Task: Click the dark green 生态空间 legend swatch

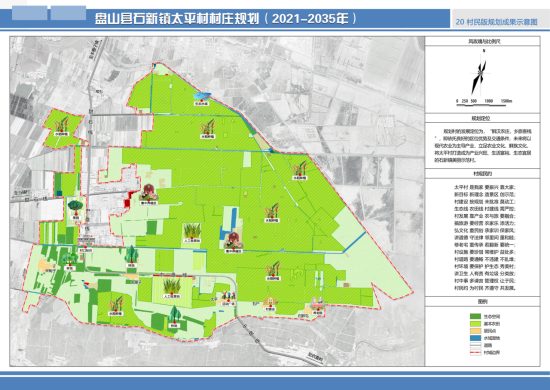Action: 475,316
